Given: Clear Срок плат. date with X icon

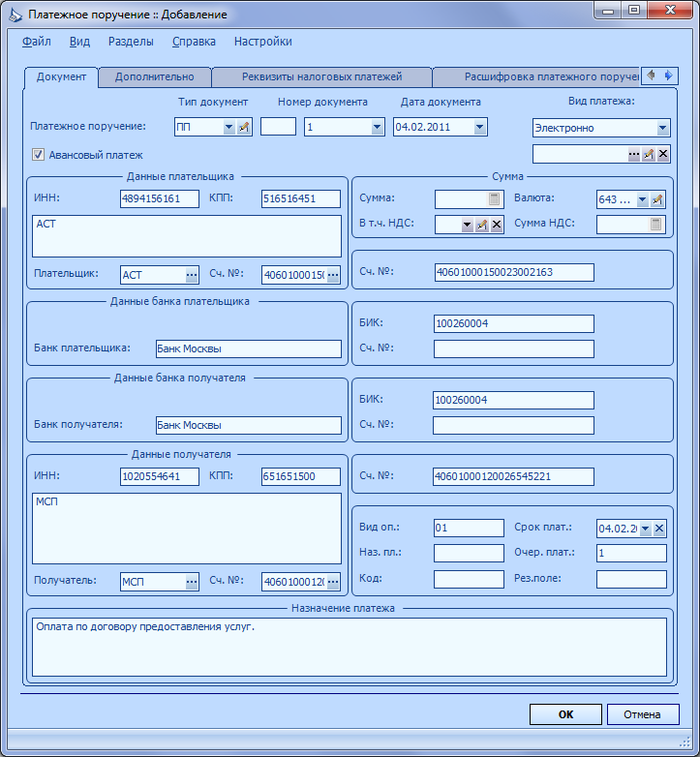Looking at the screenshot, I should pyautogui.click(x=659, y=529).
